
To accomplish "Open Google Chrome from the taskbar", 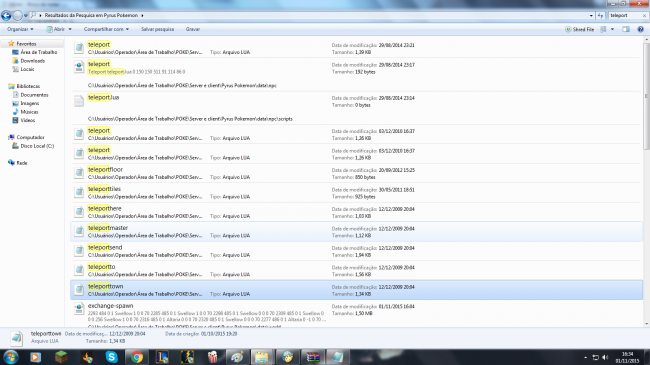I will [137, 357].
